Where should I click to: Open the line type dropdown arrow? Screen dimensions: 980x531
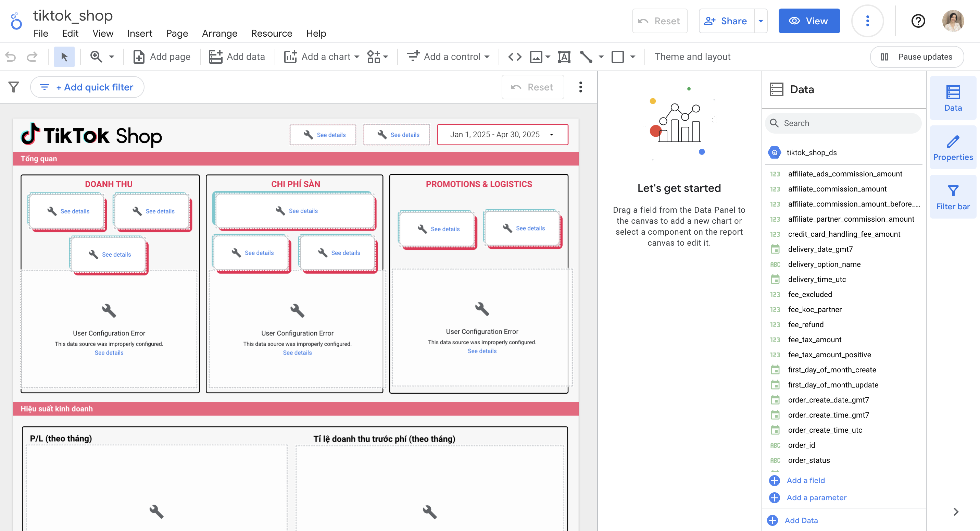[601, 57]
